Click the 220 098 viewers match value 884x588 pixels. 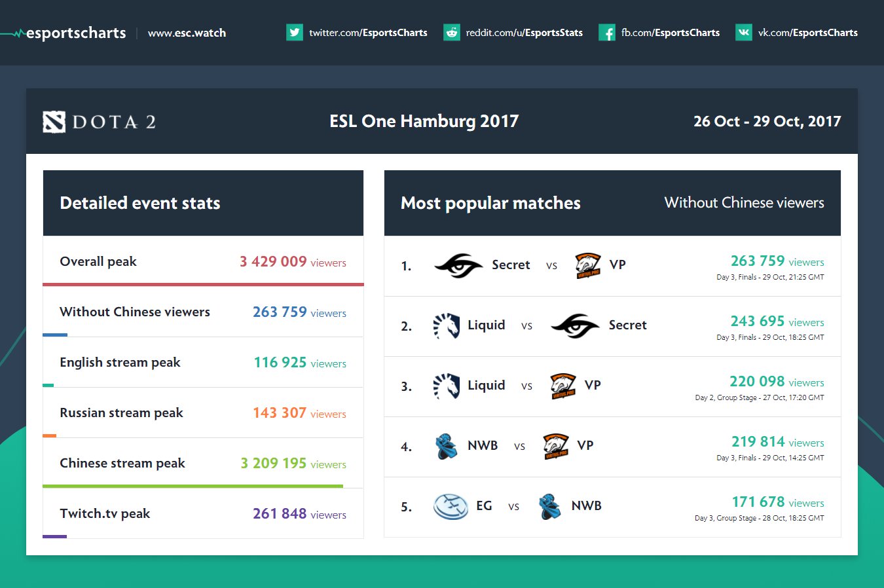pos(777,381)
